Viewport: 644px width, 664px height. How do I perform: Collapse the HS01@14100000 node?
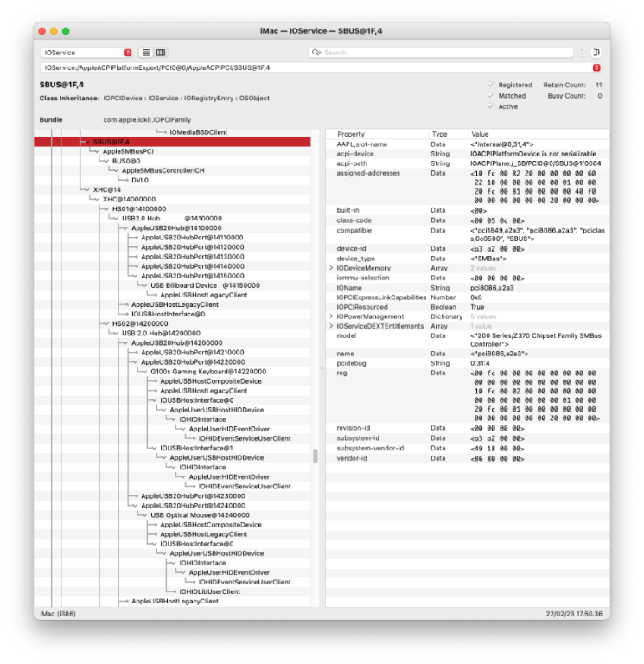pos(106,208)
